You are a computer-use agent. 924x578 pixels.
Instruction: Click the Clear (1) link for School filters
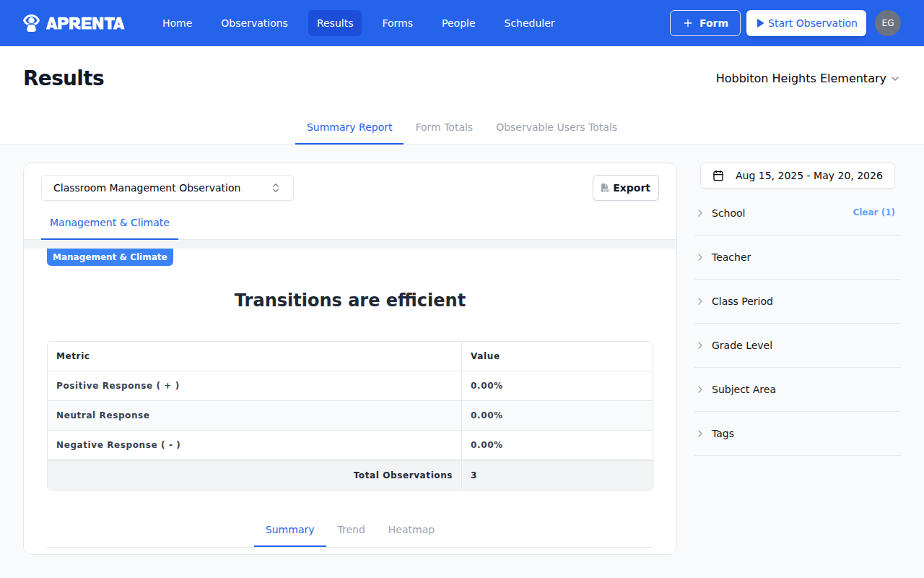coord(873,212)
